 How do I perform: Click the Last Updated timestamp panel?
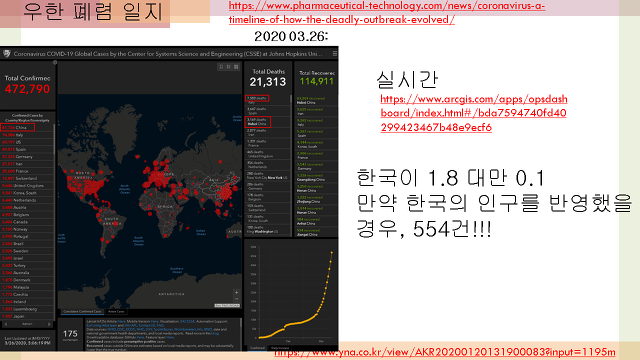point(27,340)
